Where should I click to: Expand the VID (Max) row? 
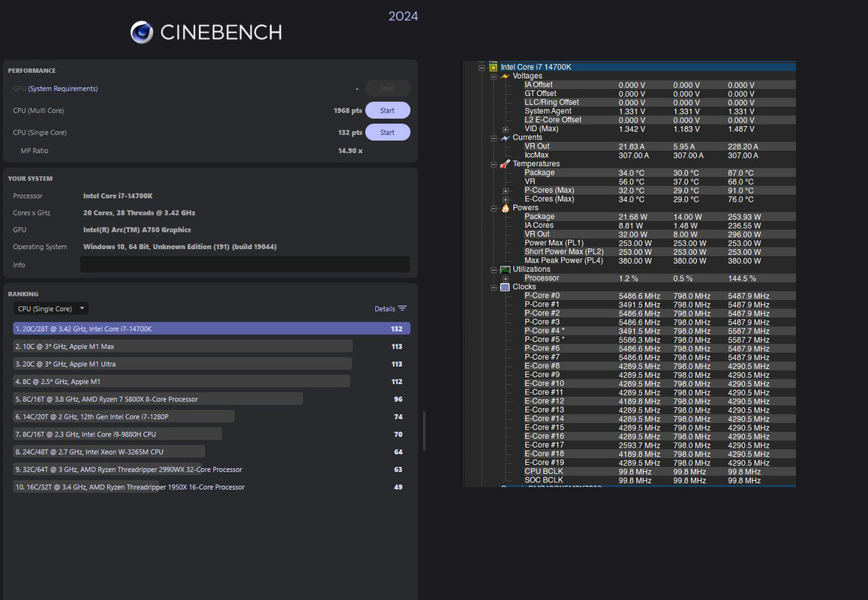tap(506, 129)
